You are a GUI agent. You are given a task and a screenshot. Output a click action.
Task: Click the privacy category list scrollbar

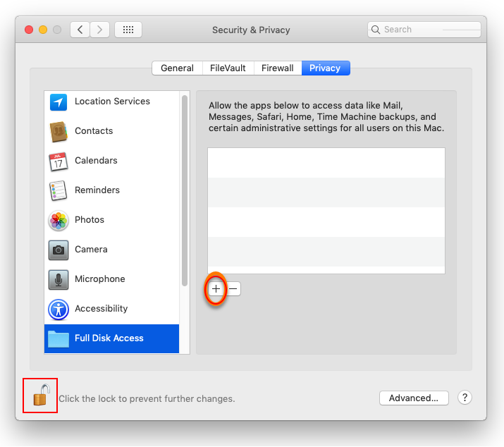pos(185,190)
